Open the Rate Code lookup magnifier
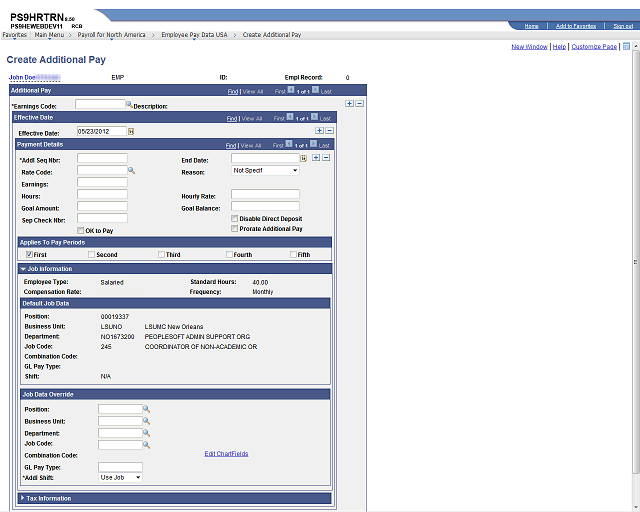The width and height of the screenshot is (640, 512). [x=131, y=170]
